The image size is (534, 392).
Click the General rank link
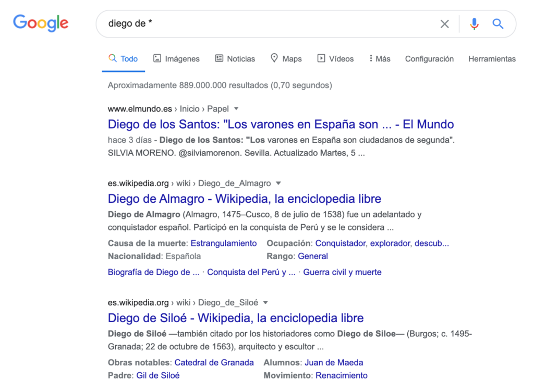pos(313,256)
